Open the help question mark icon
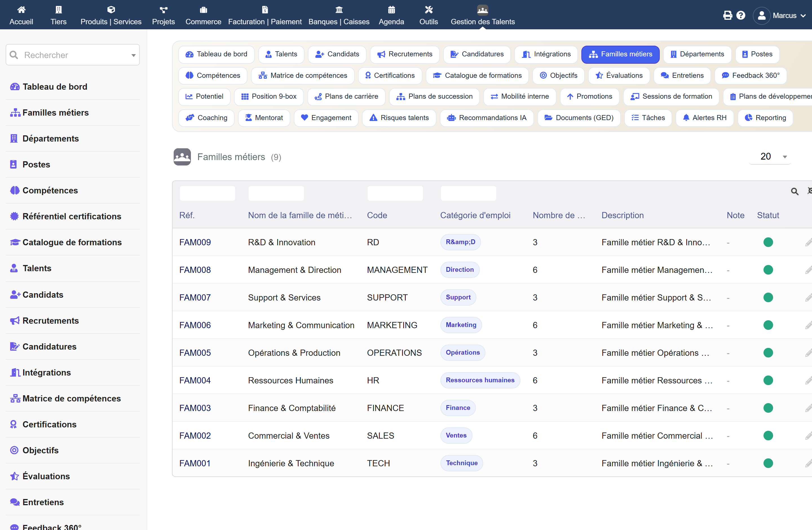This screenshot has height=530, width=812. tap(741, 15)
